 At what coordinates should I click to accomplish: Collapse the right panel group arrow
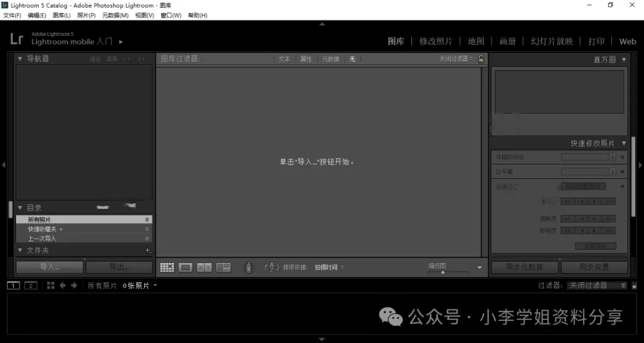tap(640, 165)
